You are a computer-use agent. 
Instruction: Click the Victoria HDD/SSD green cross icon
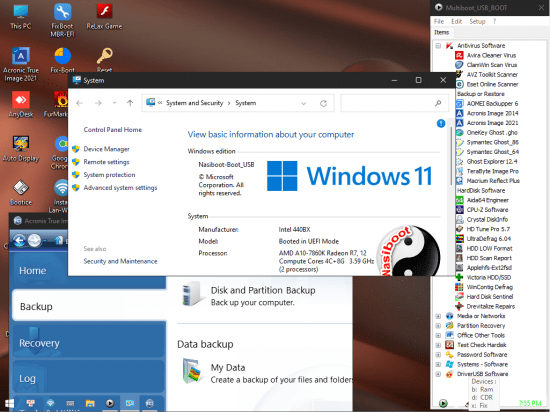tap(459, 277)
